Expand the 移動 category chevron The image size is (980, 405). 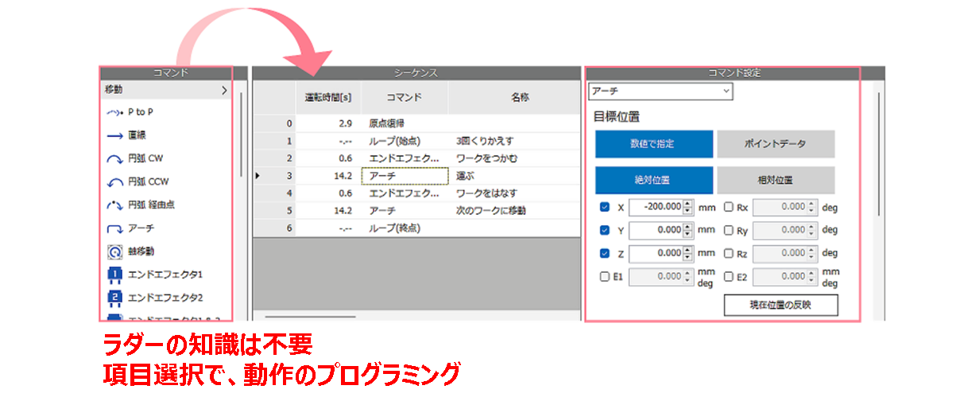[224, 91]
